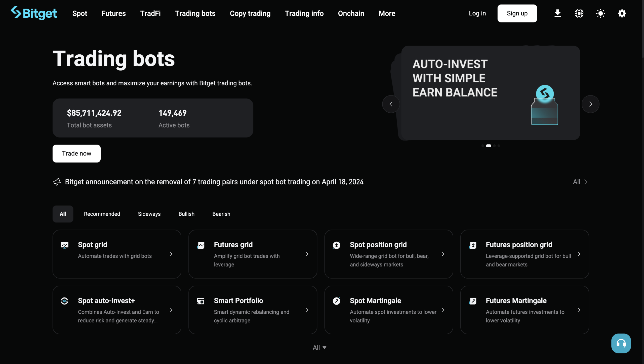The image size is (644, 364).
Task: Open the settings gear icon
Action: coord(622,13)
